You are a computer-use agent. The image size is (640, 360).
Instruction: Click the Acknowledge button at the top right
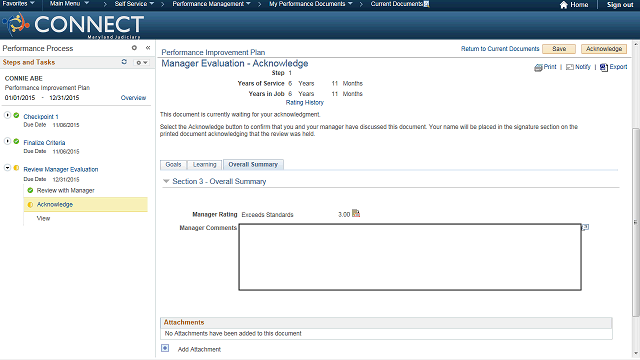(604, 49)
